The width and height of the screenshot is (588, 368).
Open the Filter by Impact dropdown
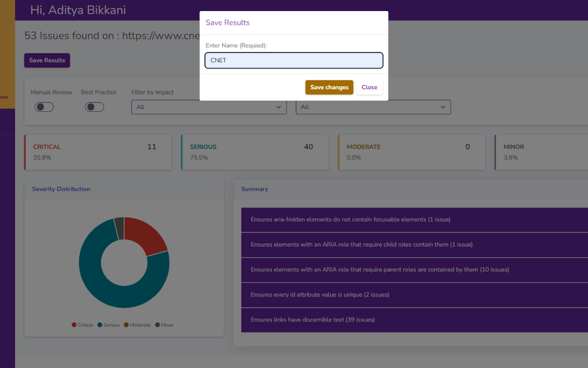[209, 107]
